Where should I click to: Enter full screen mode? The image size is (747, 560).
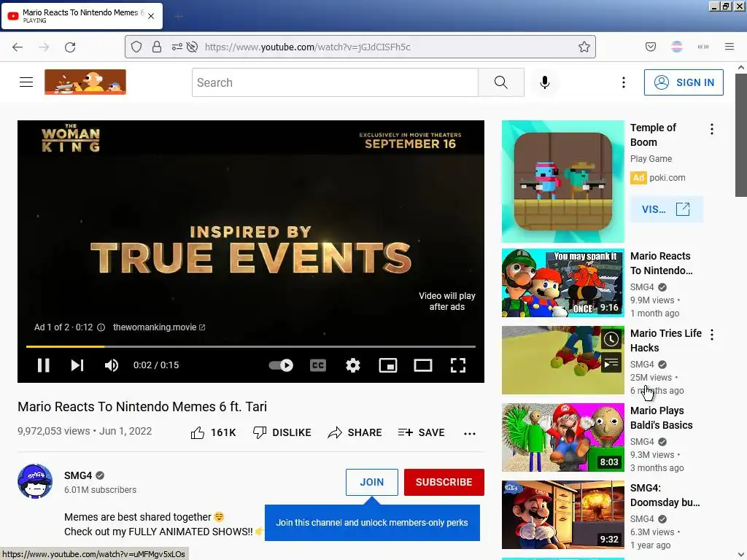[x=458, y=365]
